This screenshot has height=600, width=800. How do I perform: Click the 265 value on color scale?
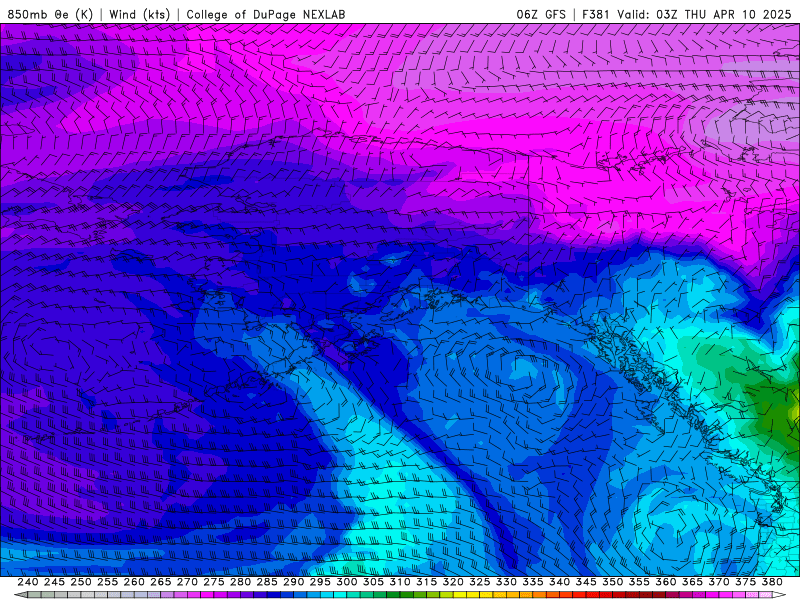coord(160,582)
